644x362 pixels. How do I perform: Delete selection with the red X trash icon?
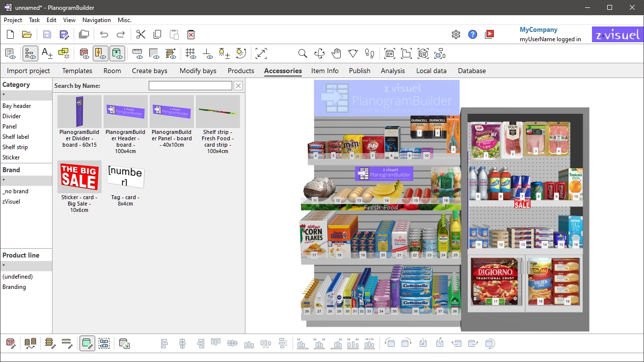point(191,34)
